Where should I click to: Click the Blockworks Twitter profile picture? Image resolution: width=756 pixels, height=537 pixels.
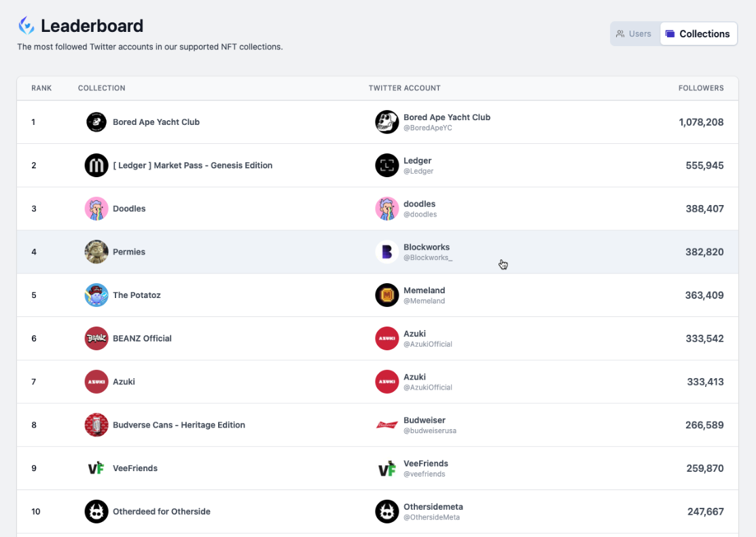click(387, 252)
